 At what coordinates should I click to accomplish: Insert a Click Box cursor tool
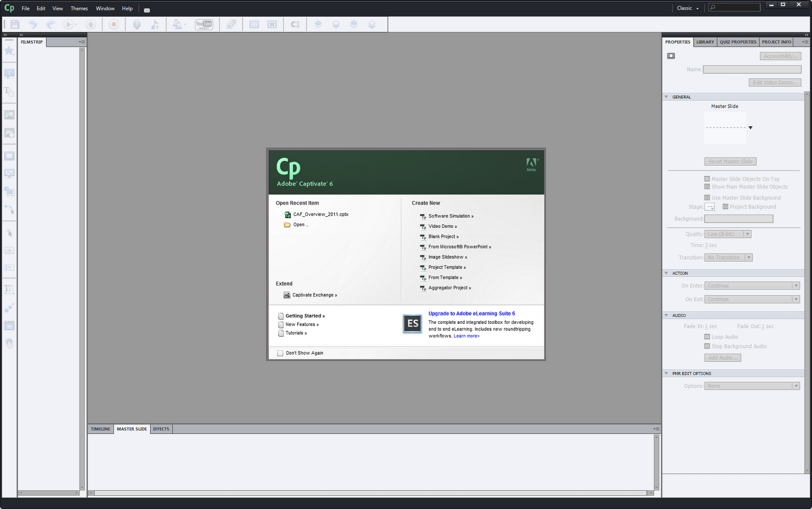click(9, 233)
